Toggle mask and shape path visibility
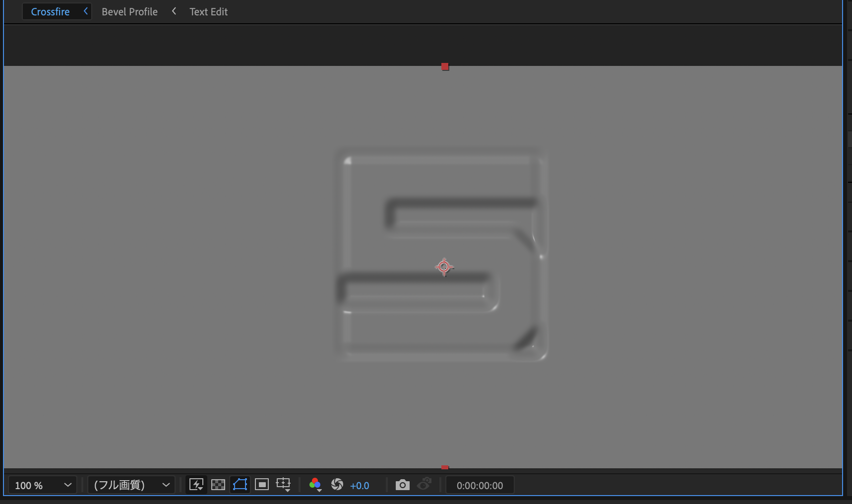The width and height of the screenshot is (852, 504). click(x=240, y=485)
